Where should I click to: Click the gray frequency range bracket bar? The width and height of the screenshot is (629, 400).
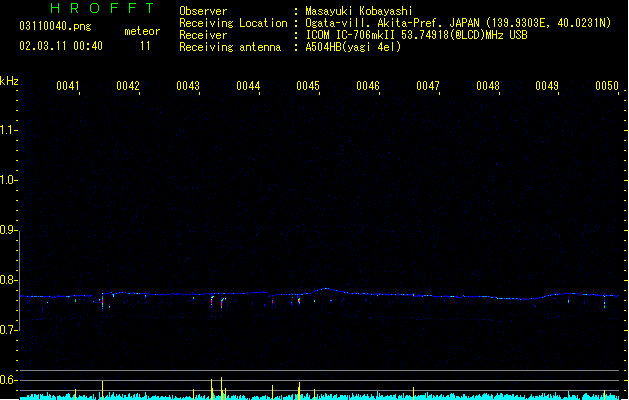[20, 280]
